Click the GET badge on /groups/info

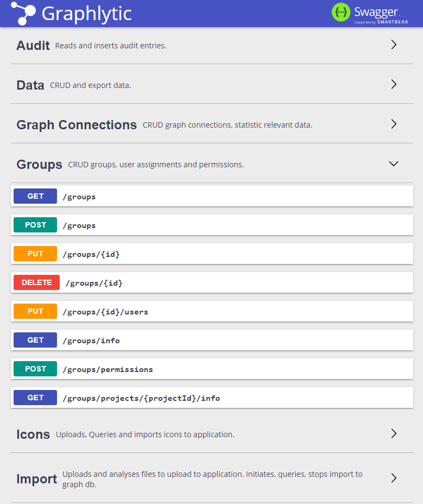35,339
